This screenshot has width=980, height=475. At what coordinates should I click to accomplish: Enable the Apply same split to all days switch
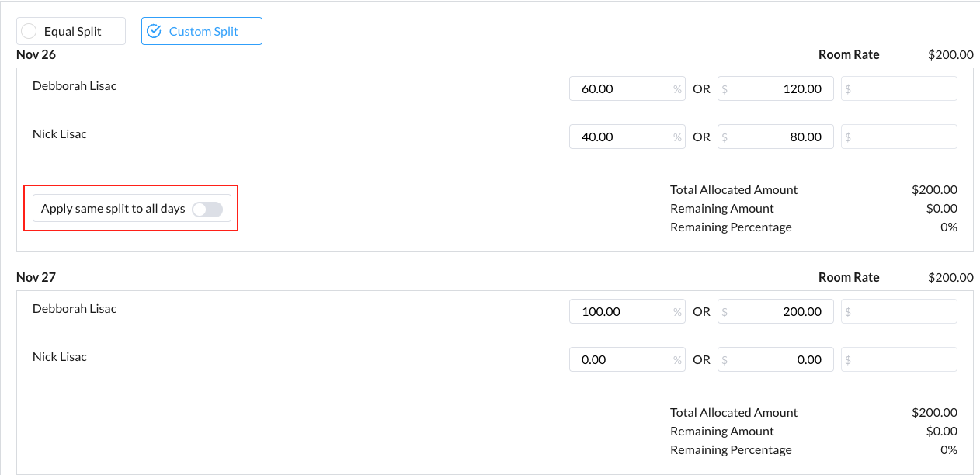click(207, 209)
